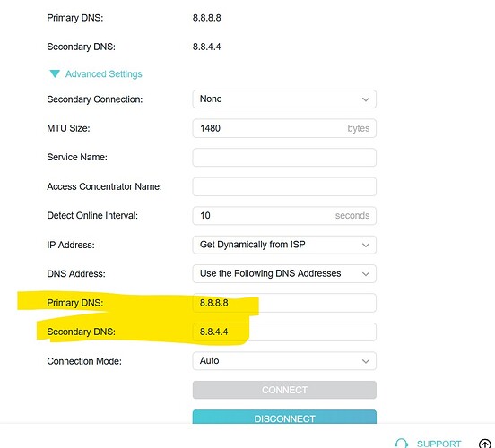The height and width of the screenshot is (448, 495).
Task: Collapse the Advanced Settings triangle icon
Action: point(55,73)
